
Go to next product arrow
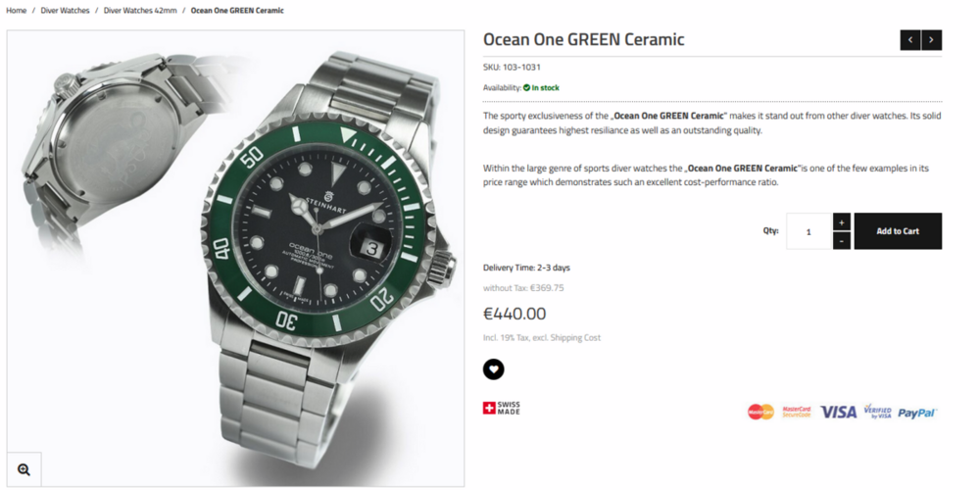click(x=931, y=40)
